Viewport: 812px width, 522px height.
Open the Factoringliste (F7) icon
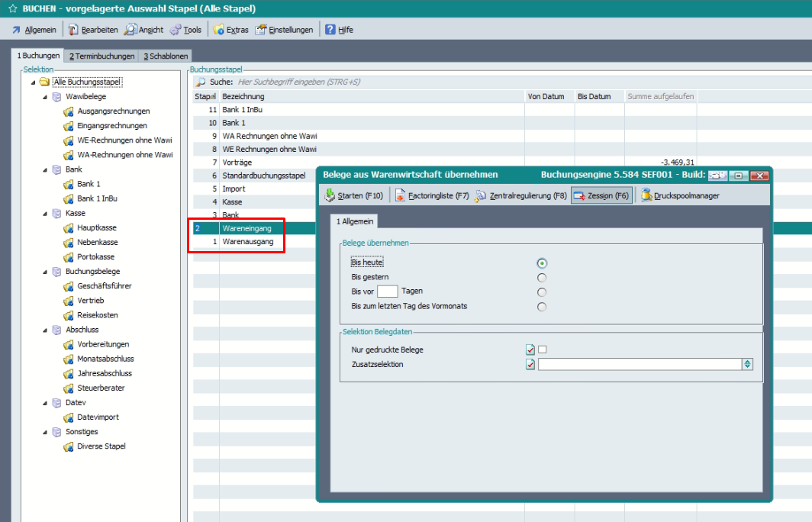400,195
